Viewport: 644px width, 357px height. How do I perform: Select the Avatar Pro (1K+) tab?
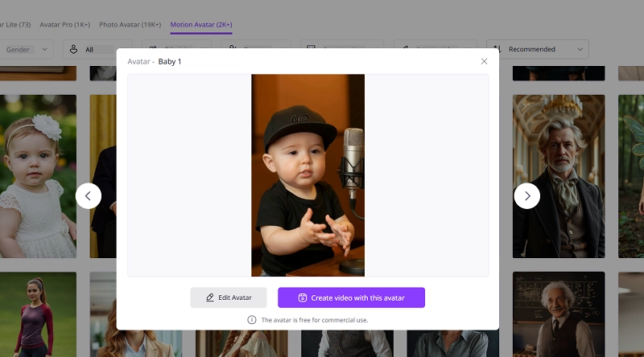click(x=65, y=25)
